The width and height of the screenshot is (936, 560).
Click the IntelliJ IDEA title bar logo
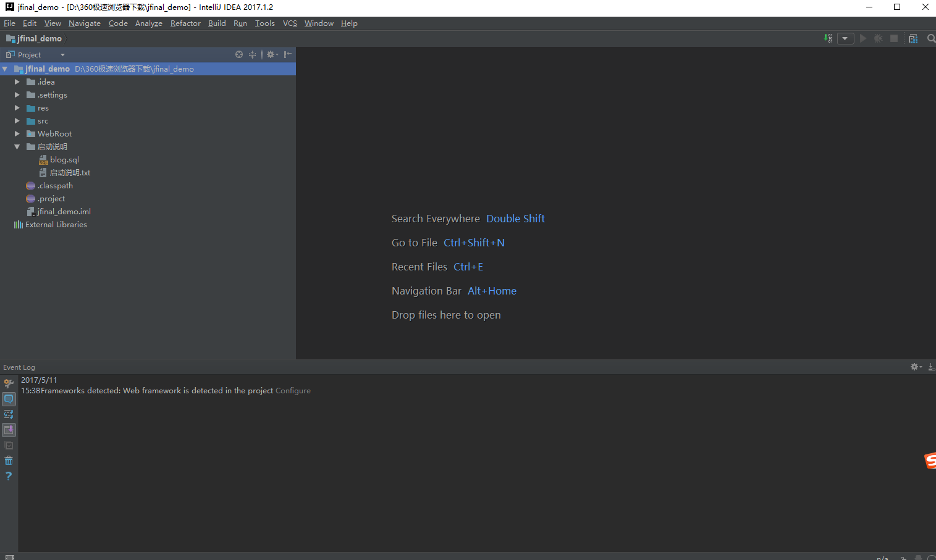point(9,7)
